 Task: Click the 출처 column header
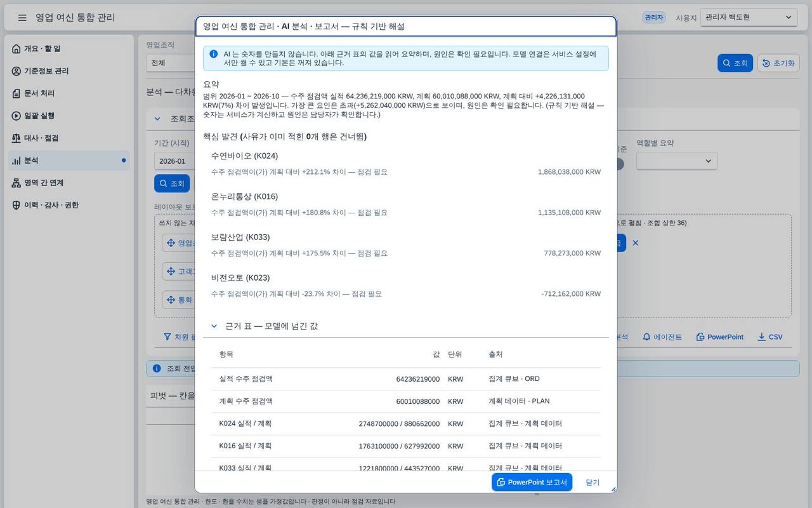(x=495, y=354)
